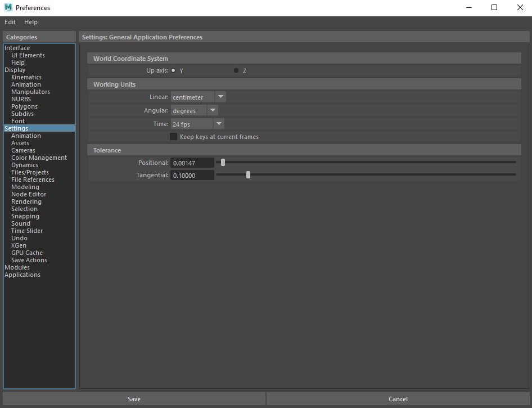Open the Time fps dropdown arrow
This screenshot has height=408, width=532.
(x=219, y=124)
